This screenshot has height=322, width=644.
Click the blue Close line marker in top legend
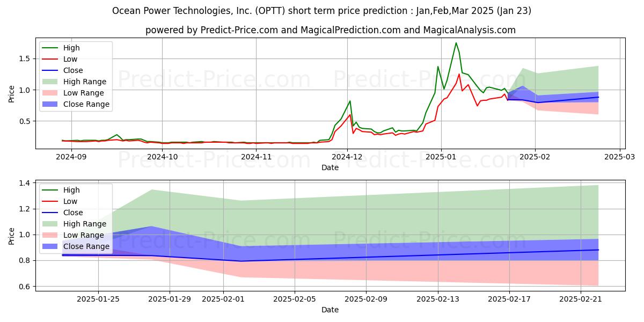pyautogui.click(x=52, y=70)
